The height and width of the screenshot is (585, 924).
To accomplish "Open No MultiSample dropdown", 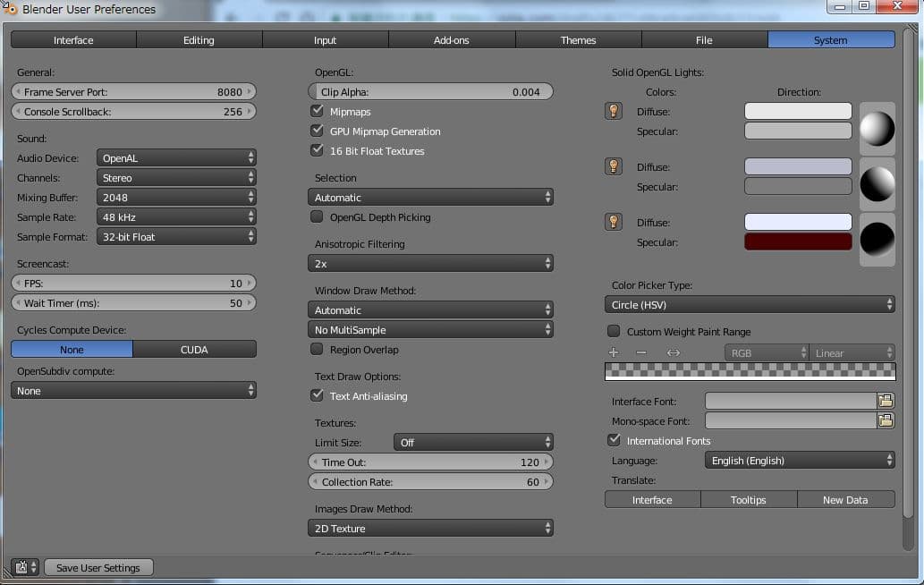I will [x=430, y=330].
